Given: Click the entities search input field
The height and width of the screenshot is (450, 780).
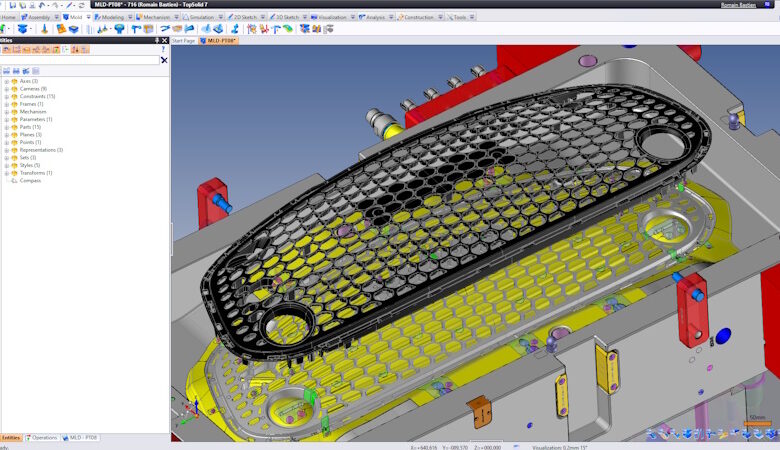Looking at the screenshot, I should pyautogui.click(x=80, y=60).
